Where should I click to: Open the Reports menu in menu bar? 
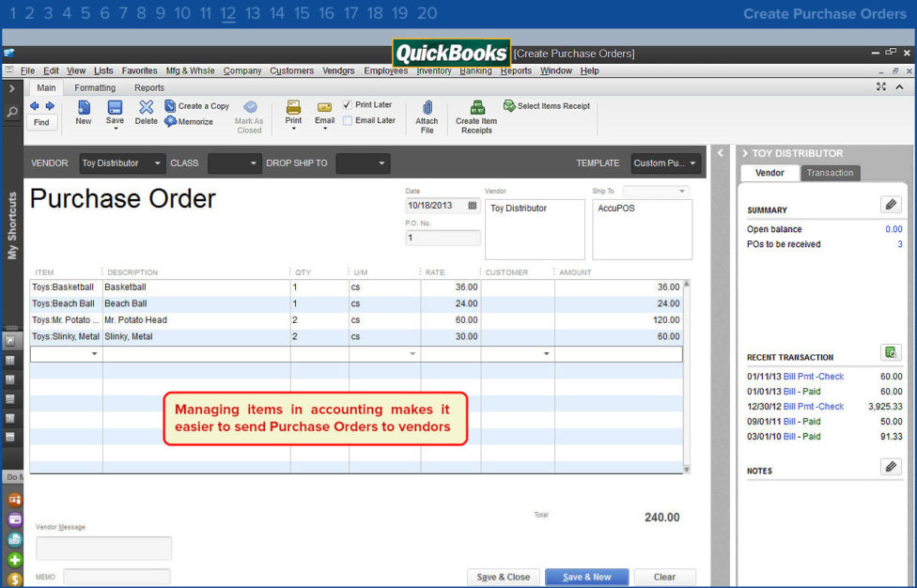tap(516, 70)
